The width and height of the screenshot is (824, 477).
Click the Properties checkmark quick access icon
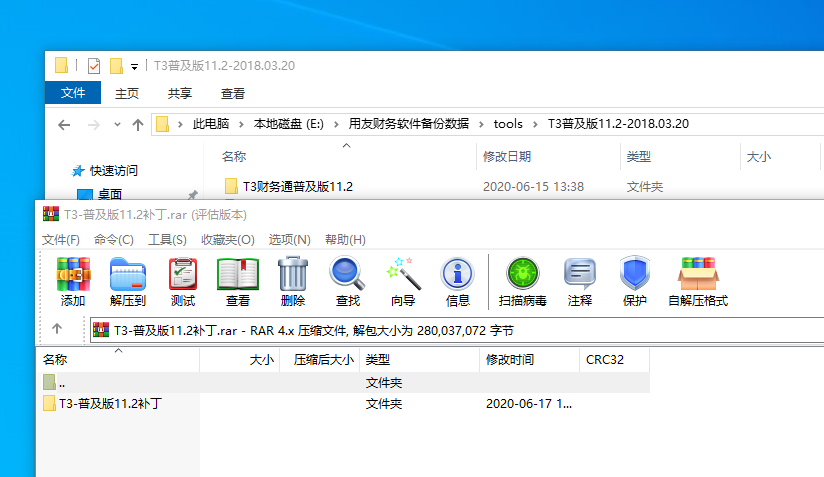click(94, 66)
